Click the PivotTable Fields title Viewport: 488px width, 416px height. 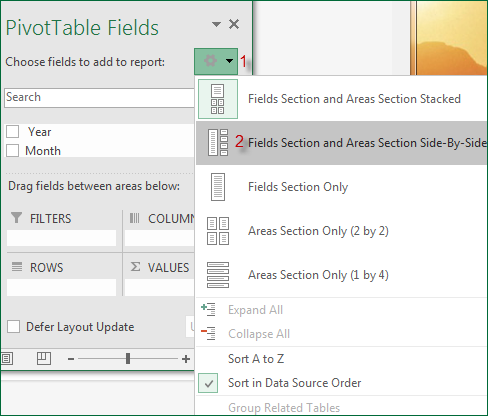tap(82, 27)
